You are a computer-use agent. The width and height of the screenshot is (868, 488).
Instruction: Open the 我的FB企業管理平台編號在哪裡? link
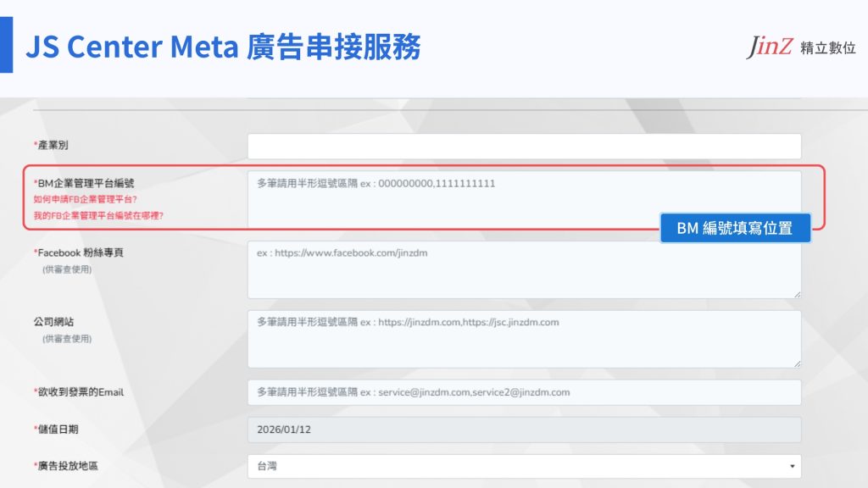99,215
